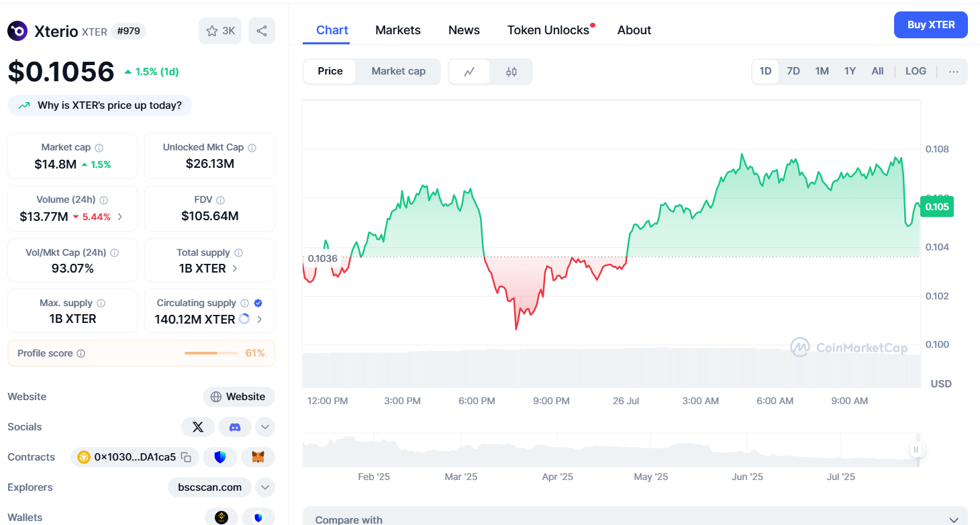Click the time range slider handle
This screenshot has width=980, height=525.
[916, 450]
